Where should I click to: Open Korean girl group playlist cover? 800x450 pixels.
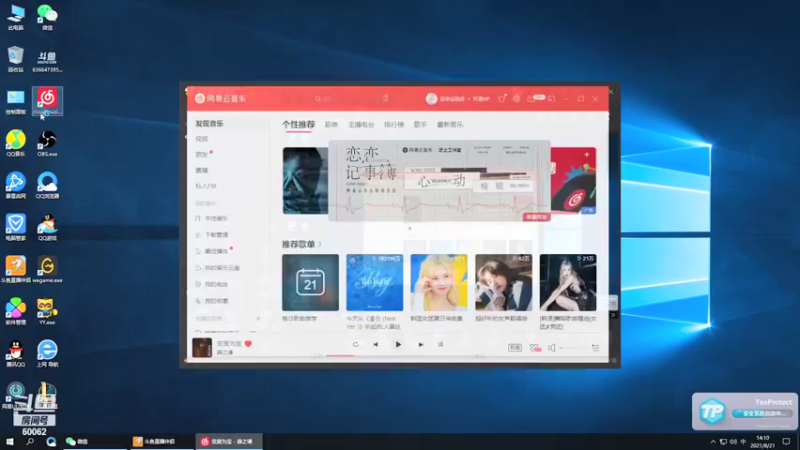click(x=439, y=283)
